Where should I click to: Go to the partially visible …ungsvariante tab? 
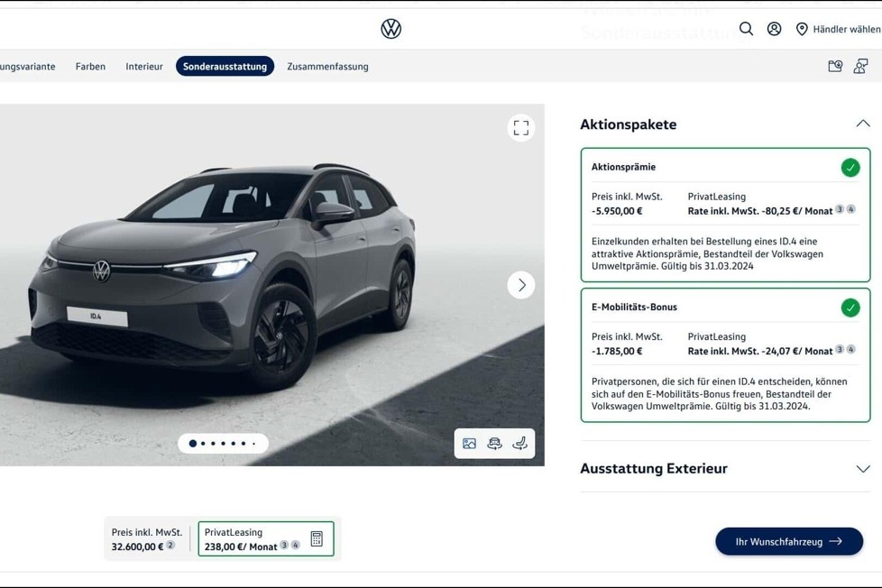[x=28, y=67]
